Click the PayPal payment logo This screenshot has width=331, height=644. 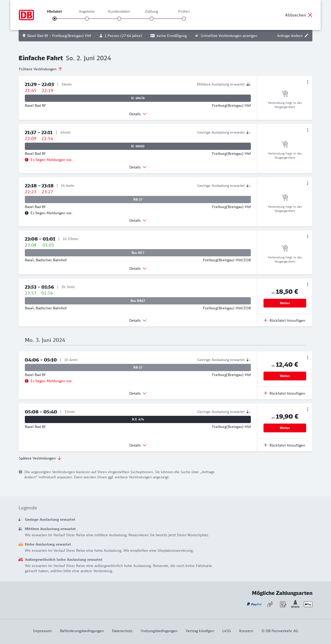tap(254, 604)
